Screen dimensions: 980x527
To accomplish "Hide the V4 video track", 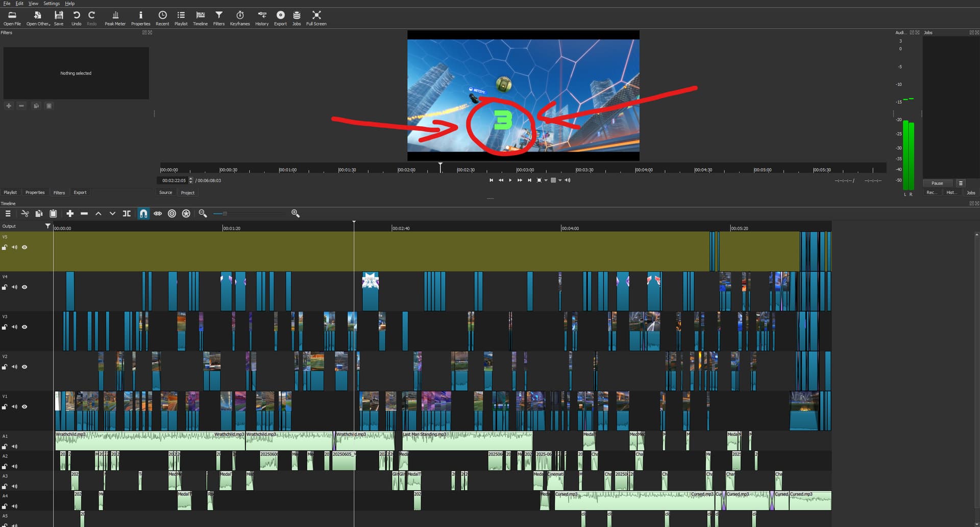I will pos(24,287).
